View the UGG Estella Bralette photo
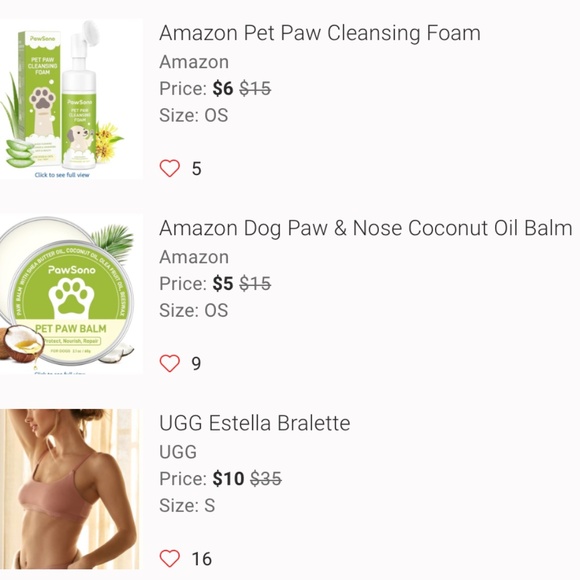 coord(70,489)
